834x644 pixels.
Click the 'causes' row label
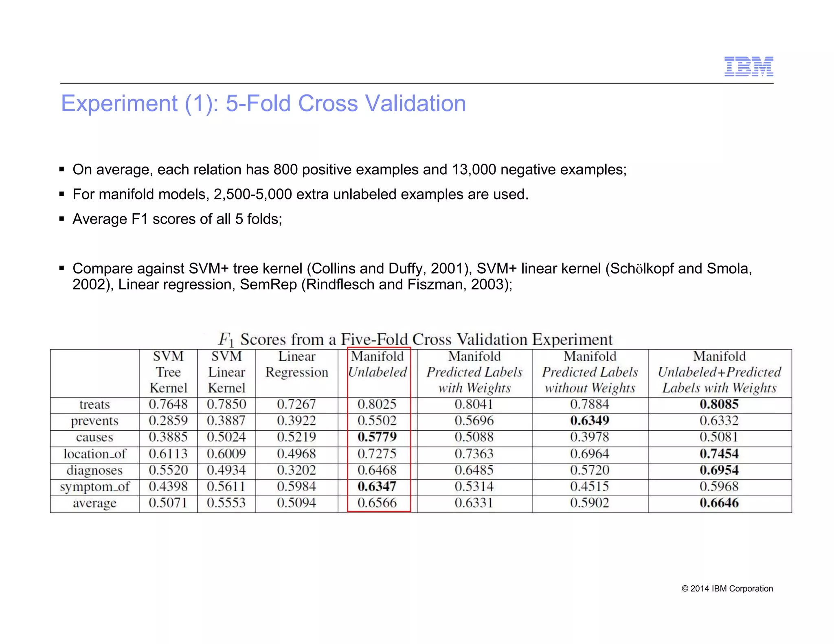point(94,437)
